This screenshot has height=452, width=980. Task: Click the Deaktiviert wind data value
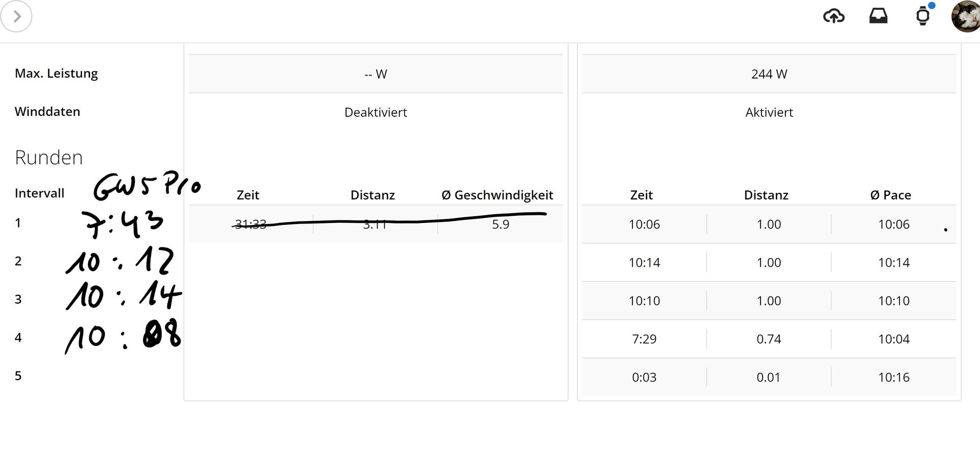376,112
